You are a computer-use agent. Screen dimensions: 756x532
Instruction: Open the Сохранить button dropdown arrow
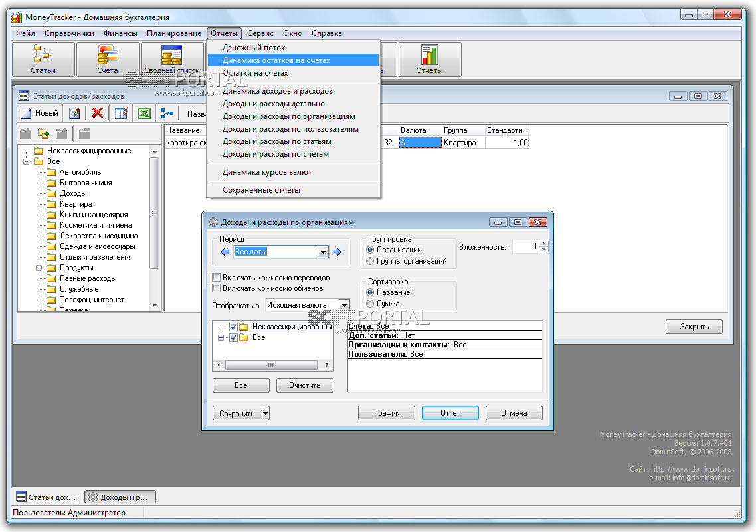265,414
